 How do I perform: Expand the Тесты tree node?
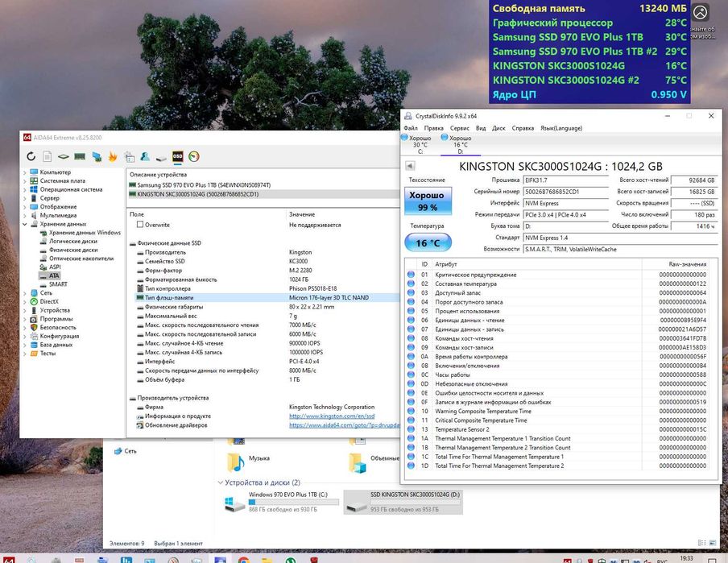[x=25, y=354]
